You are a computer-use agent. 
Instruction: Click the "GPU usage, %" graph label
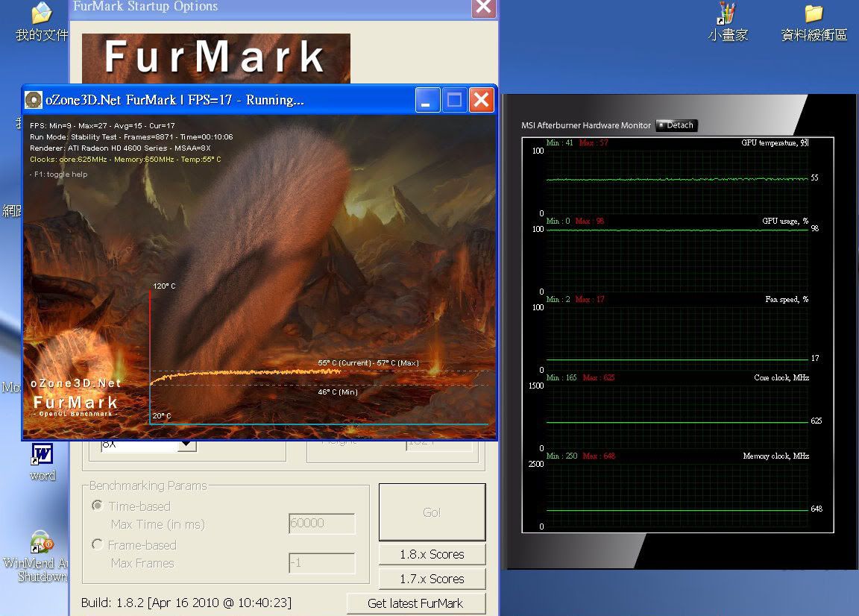click(x=786, y=221)
